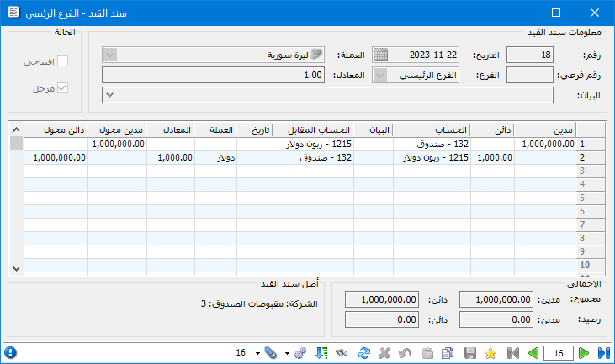Click total دائن field 1,000,000.00
The image size is (615, 364).
click(x=382, y=299)
